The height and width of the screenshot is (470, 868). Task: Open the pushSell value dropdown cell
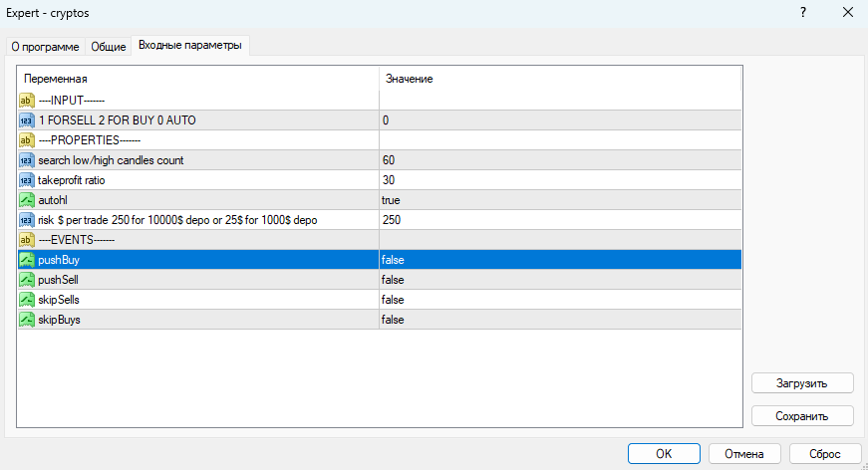(x=559, y=280)
